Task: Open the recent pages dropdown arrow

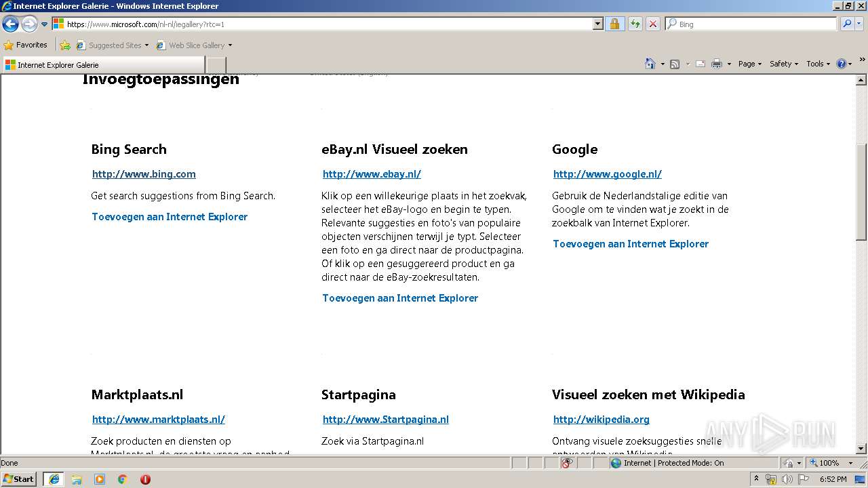Action: click(45, 24)
